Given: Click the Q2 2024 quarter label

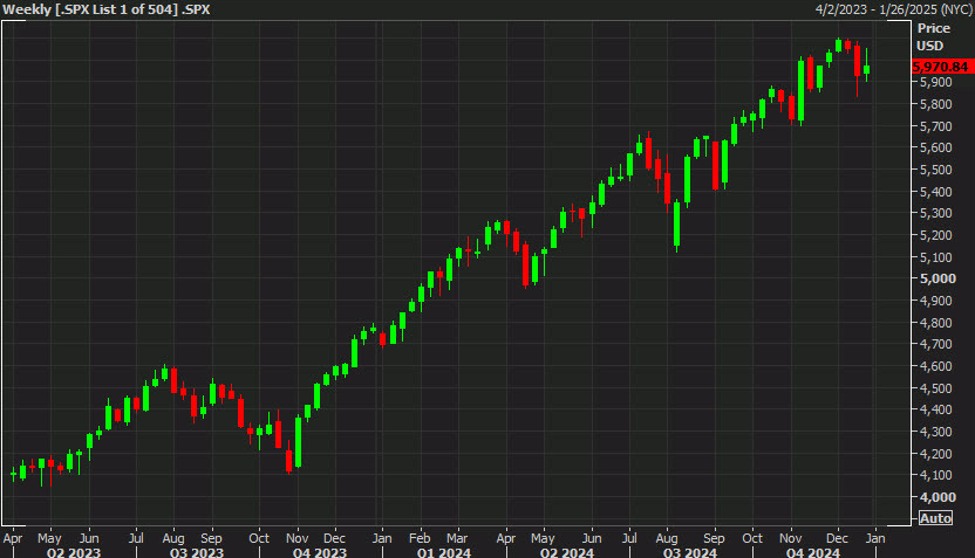Looking at the screenshot, I should (567, 551).
